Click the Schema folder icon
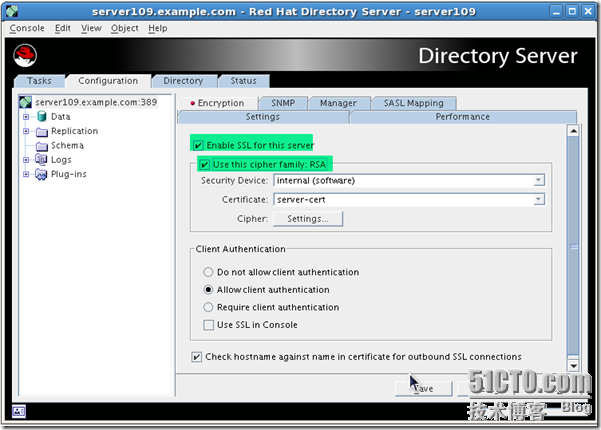Viewport: 601px width, 430px height. pyautogui.click(x=42, y=146)
